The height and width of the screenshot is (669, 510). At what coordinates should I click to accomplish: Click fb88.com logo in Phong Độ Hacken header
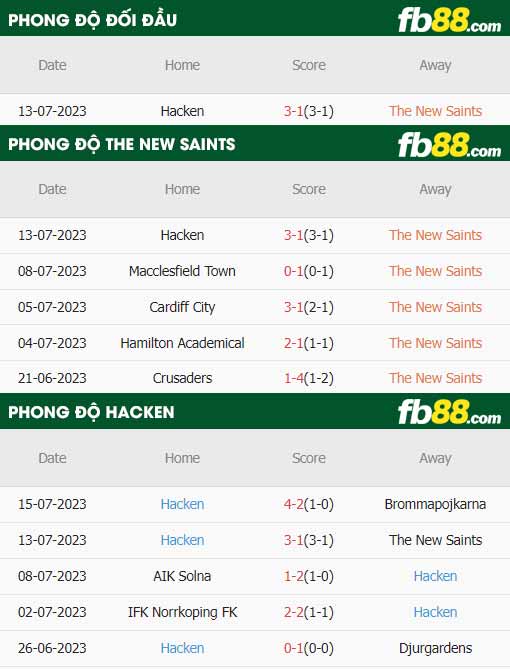(449, 413)
